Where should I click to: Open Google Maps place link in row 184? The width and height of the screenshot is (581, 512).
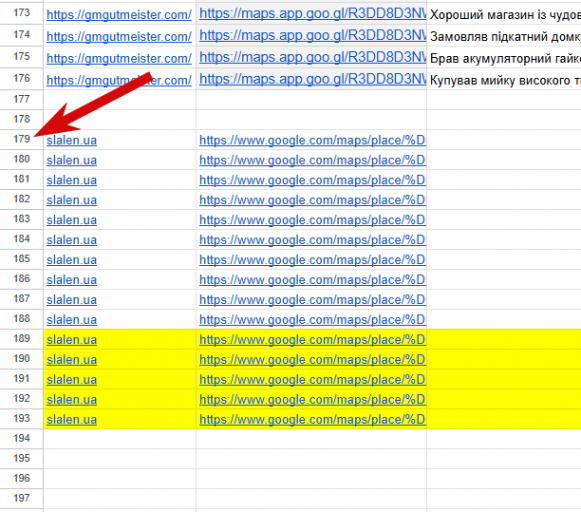coord(312,240)
